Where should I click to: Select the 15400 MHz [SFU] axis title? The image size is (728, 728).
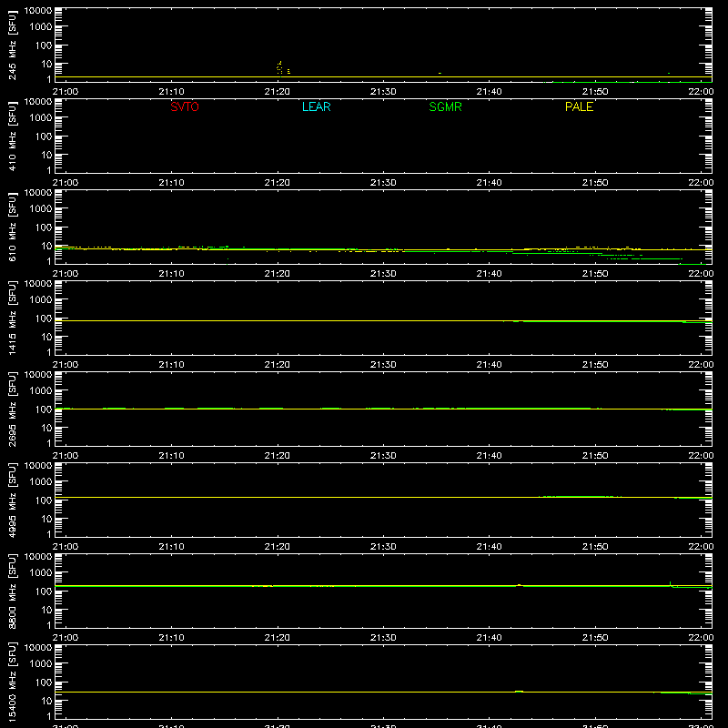click(x=12, y=682)
